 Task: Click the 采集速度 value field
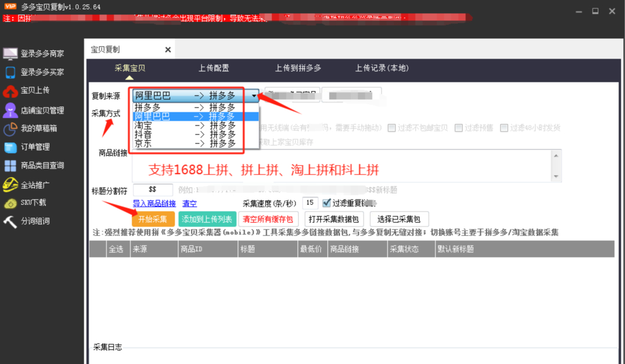pos(310,203)
